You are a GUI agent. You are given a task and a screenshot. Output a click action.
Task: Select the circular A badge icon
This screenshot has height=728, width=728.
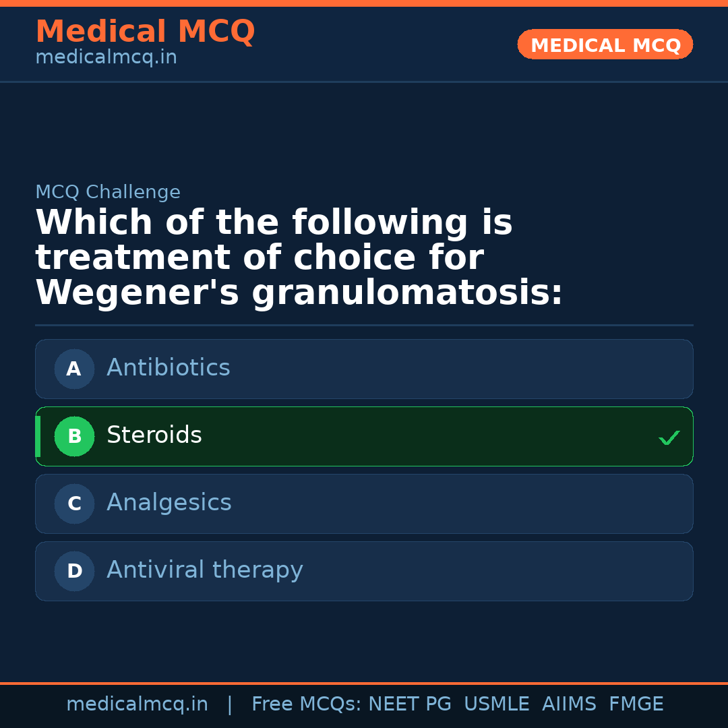coord(74,369)
